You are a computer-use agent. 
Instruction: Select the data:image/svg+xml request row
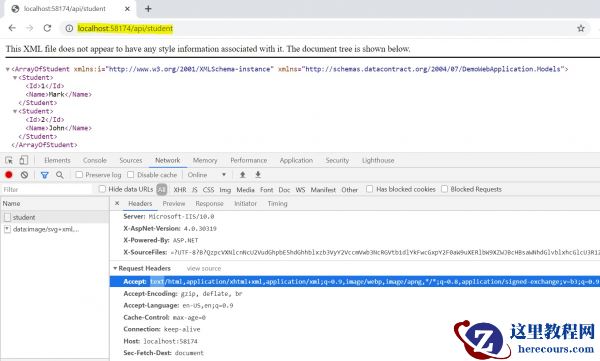click(55, 229)
